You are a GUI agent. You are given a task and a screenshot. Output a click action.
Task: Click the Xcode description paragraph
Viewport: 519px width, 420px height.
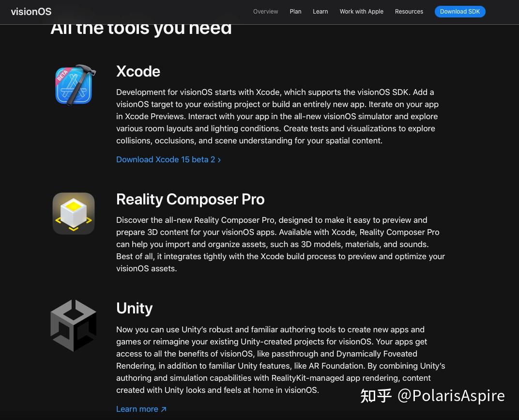tap(277, 116)
